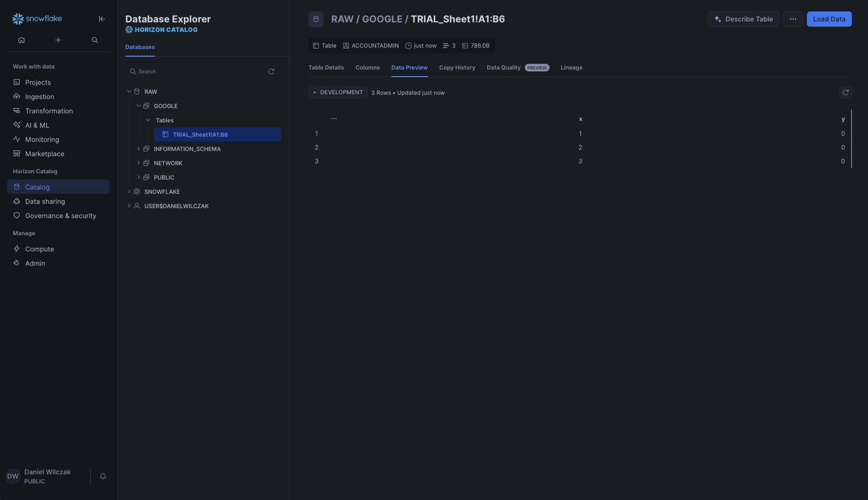The height and width of the screenshot is (500, 868).
Task: Collapse the Tables folder
Action: [148, 120]
